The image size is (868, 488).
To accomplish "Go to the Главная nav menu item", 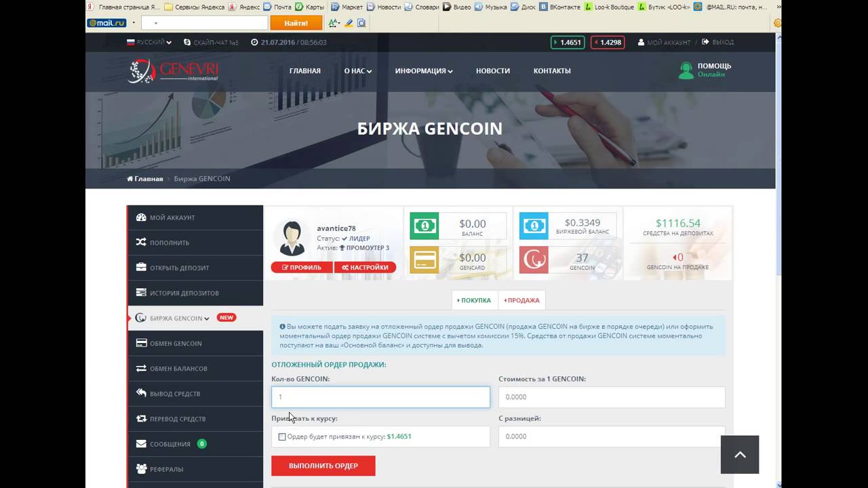I will click(305, 70).
